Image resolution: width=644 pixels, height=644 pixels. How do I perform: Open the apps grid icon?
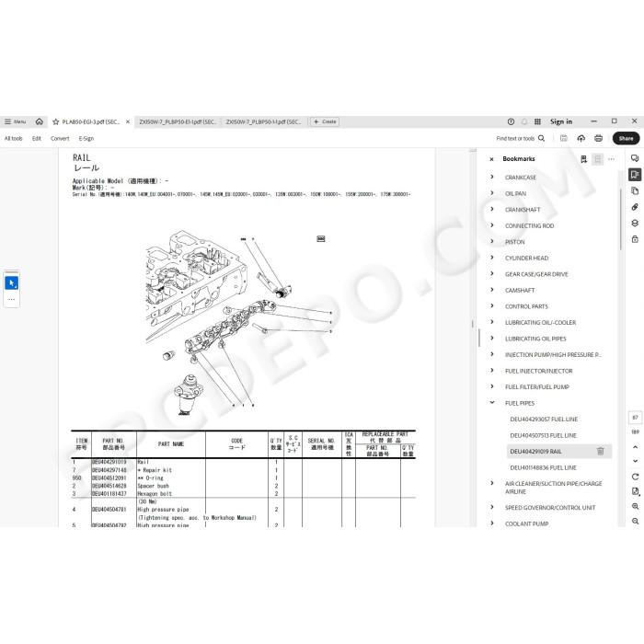tap(537, 121)
